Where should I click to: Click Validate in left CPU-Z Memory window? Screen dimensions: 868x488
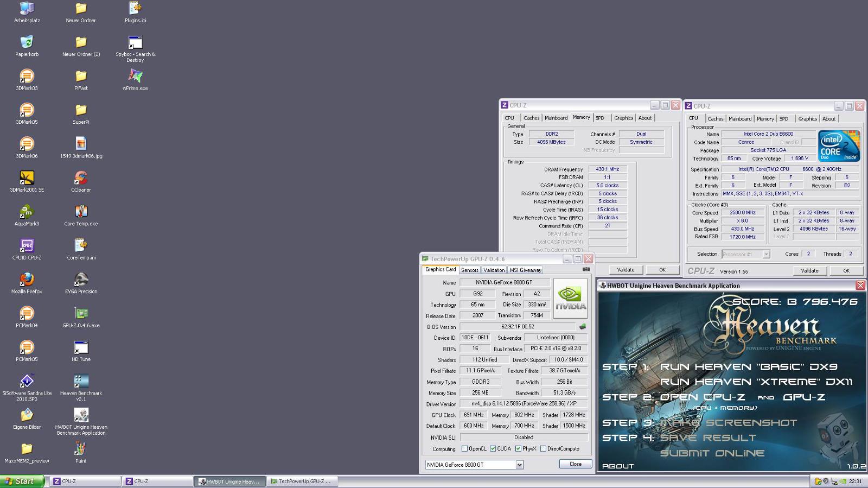click(626, 270)
